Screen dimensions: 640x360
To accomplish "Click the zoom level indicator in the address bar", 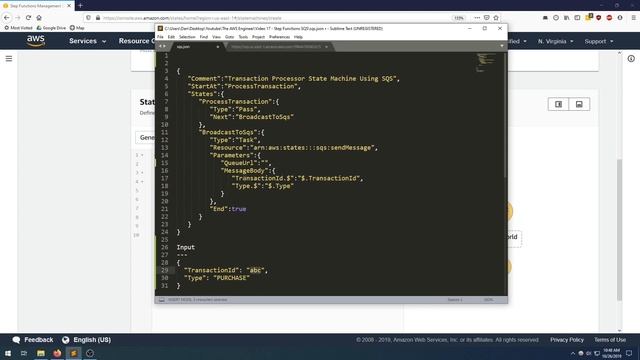I will [x=459, y=18].
